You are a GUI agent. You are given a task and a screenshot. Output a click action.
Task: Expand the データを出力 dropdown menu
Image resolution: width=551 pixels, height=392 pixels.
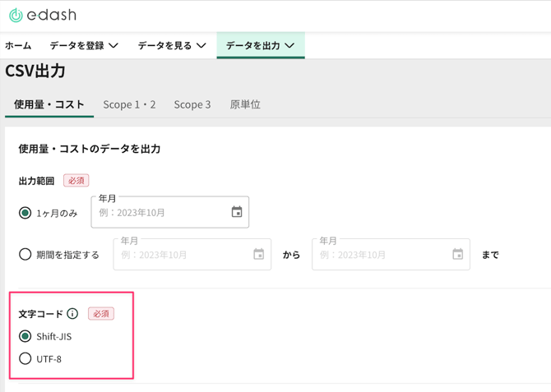point(260,46)
